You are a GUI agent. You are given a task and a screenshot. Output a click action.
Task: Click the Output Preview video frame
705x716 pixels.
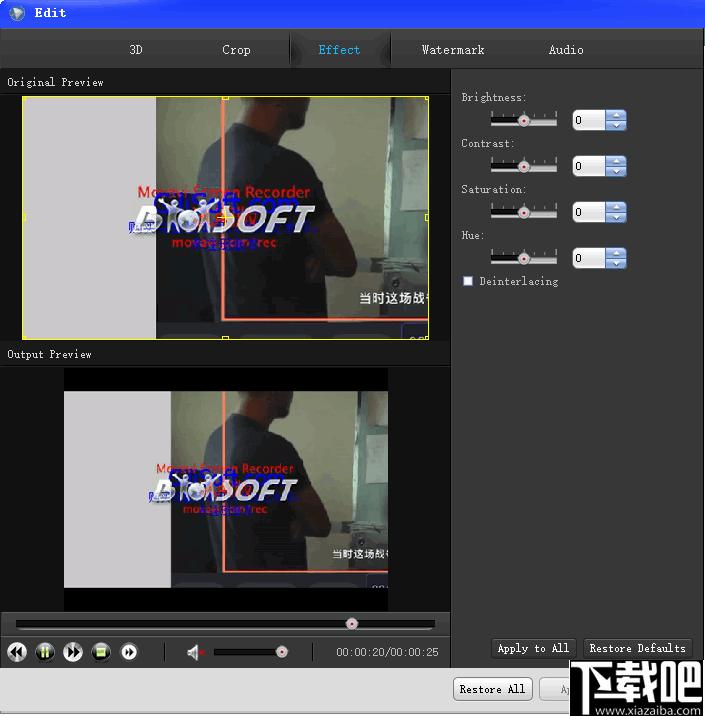coord(226,489)
